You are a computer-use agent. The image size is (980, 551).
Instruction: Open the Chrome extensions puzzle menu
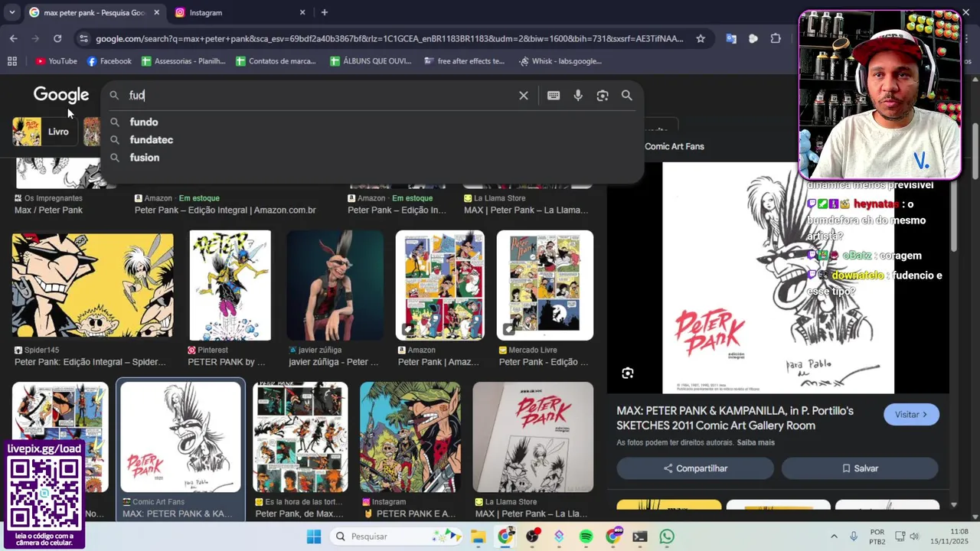click(776, 38)
